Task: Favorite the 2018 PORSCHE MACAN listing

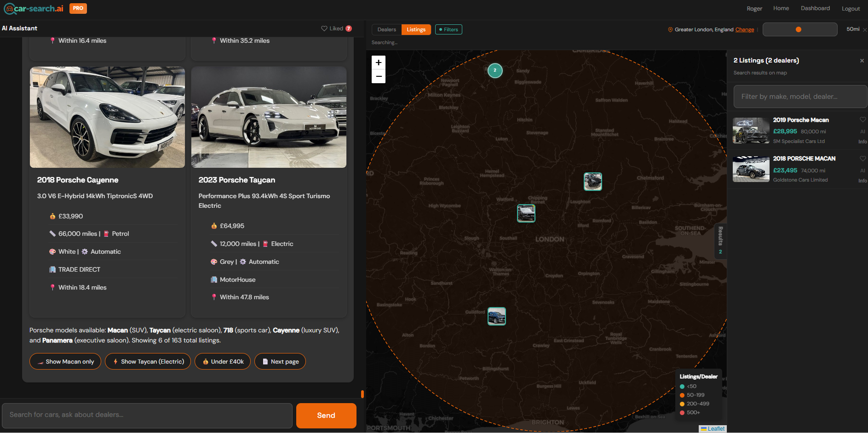Action: pos(862,158)
